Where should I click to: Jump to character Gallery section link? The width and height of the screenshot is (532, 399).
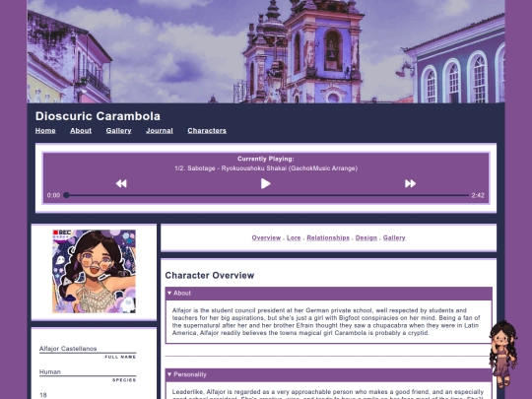pyautogui.click(x=394, y=237)
